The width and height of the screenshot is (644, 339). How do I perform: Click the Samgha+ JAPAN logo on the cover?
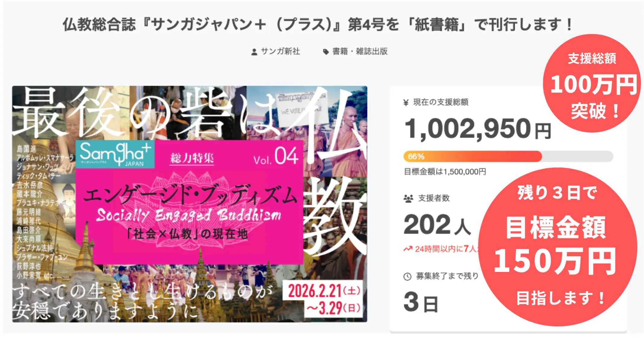click(115, 154)
